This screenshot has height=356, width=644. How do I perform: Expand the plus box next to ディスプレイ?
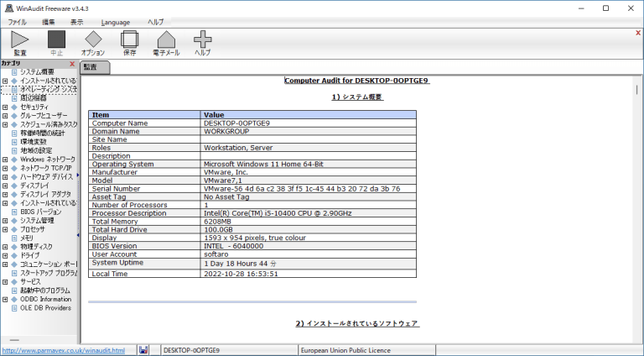pos(5,186)
